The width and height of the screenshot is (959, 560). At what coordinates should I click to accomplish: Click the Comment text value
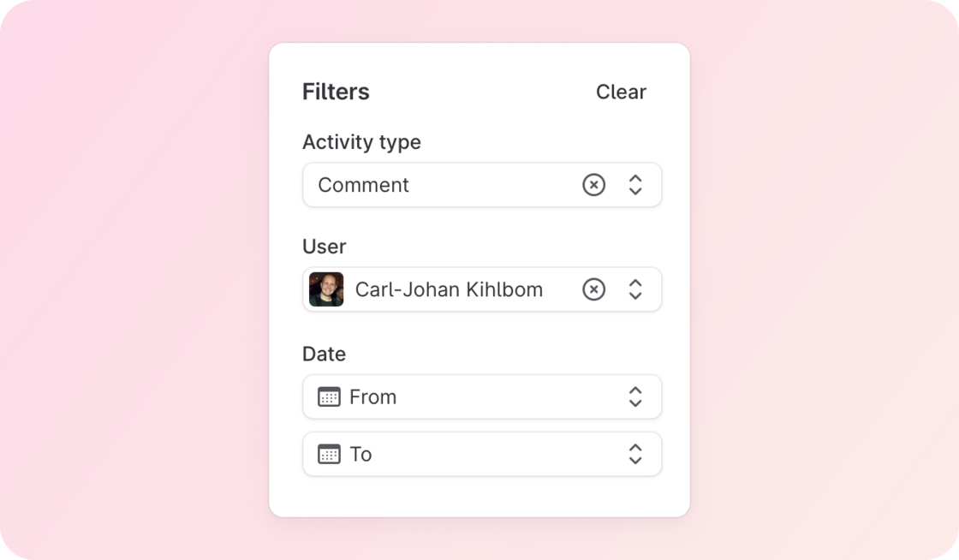click(x=363, y=185)
